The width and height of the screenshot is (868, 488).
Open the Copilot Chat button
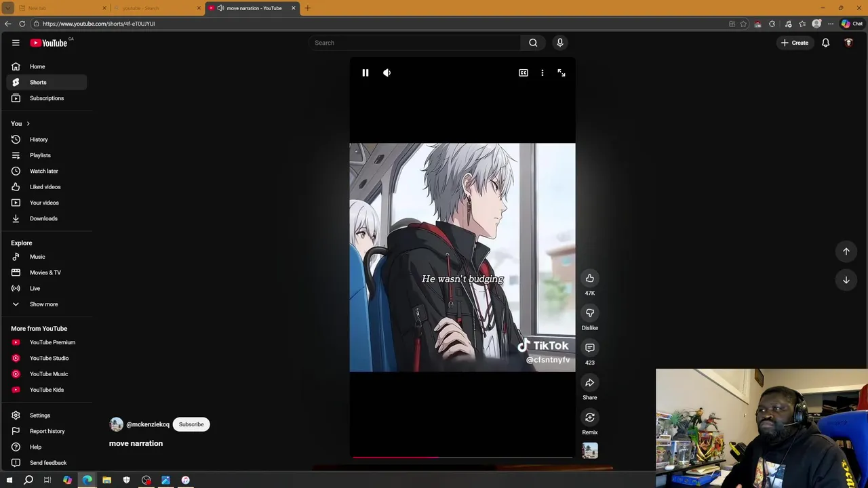(x=852, y=24)
